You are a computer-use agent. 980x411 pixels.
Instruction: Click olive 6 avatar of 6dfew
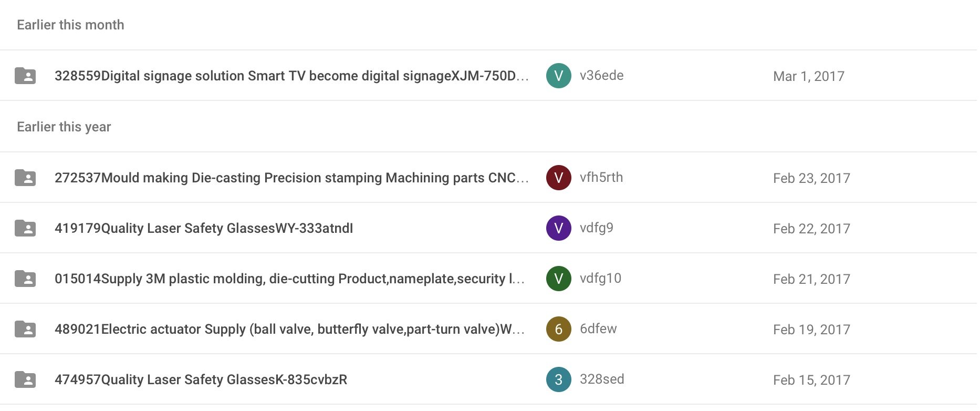coord(559,329)
